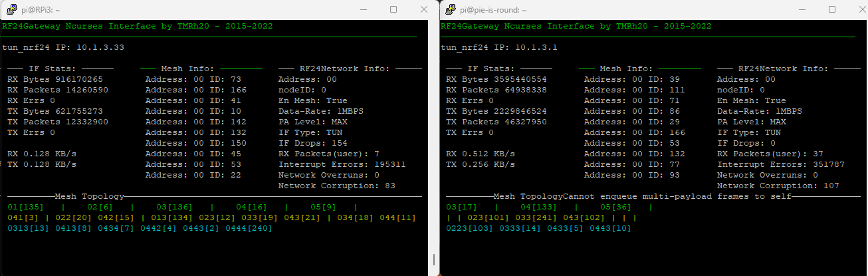Image resolution: width=868 pixels, height=276 pixels.
Task: Click 'tun_nrf24 IP: 10.1.3.1' line
Action: click(500, 48)
